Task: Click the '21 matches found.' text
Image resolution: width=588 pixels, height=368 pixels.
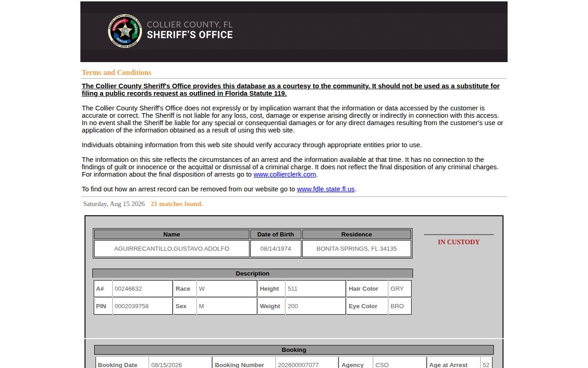Action: [177, 204]
